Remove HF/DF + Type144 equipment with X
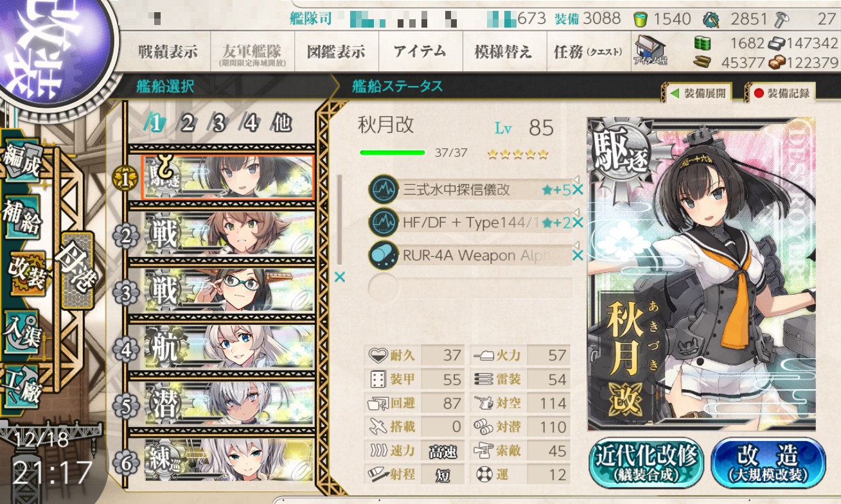Image resolution: width=841 pixels, height=504 pixels. pos(578,223)
